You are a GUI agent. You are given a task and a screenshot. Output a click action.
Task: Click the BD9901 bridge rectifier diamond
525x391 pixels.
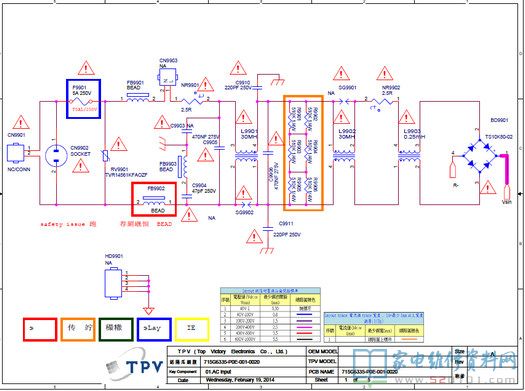pyautogui.click(x=479, y=156)
